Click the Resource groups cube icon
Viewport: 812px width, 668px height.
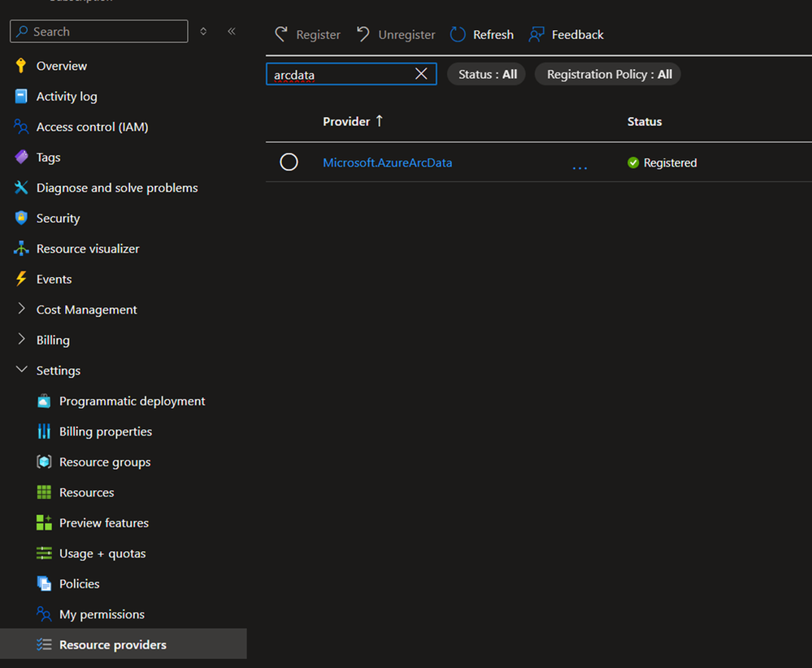pyautogui.click(x=44, y=462)
